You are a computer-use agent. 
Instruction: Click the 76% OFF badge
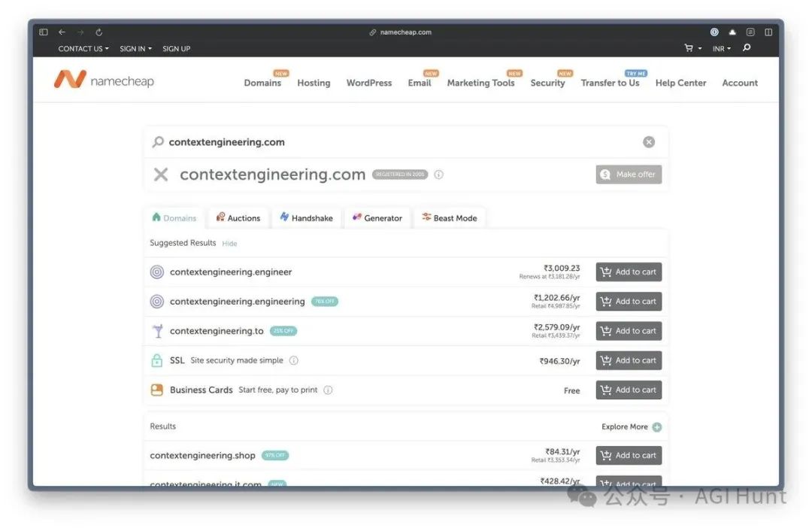pyautogui.click(x=325, y=302)
